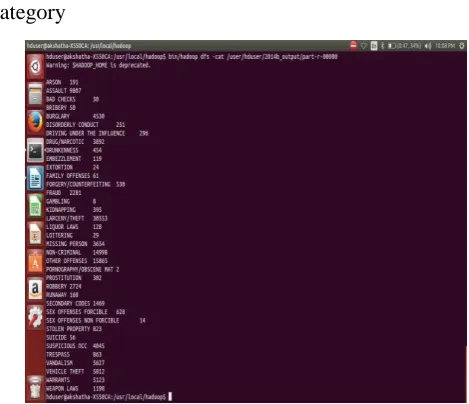Click the hadoop dfs -cat command line
The width and height of the screenshot is (469, 404).
pos(192,57)
